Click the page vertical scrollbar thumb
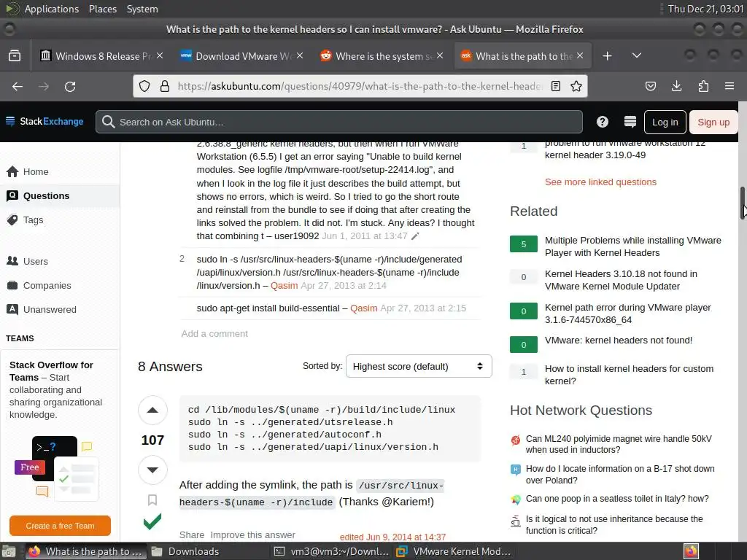The width and height of the screenshot is (747, 560). click(742, 203)
